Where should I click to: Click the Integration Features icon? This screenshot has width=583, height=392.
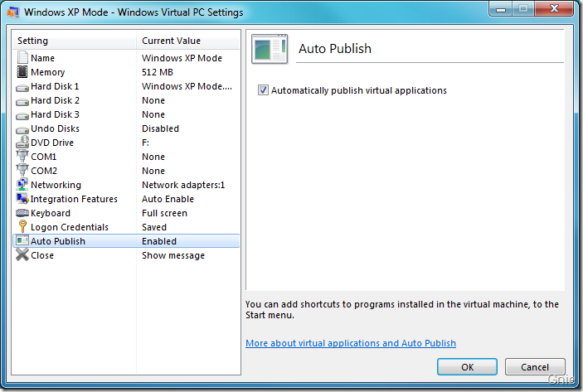22,199
